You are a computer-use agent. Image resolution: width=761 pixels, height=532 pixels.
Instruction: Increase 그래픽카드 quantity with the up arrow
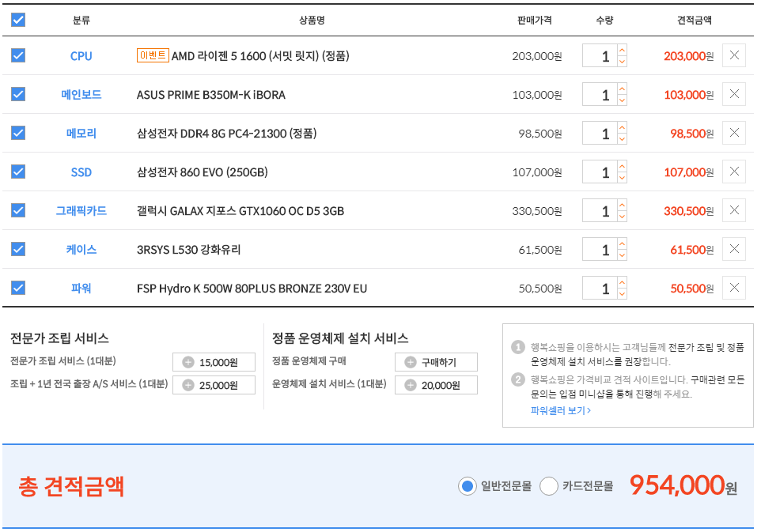[622, 206]
